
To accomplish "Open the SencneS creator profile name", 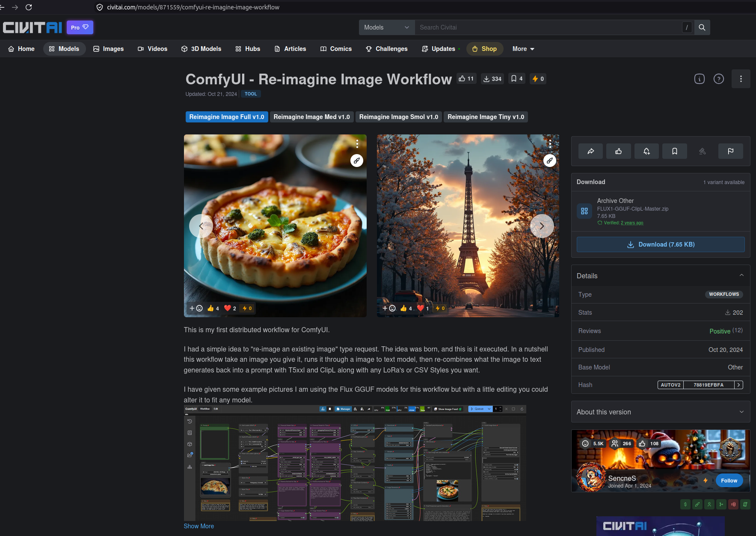I will click(x=622, y=478).
